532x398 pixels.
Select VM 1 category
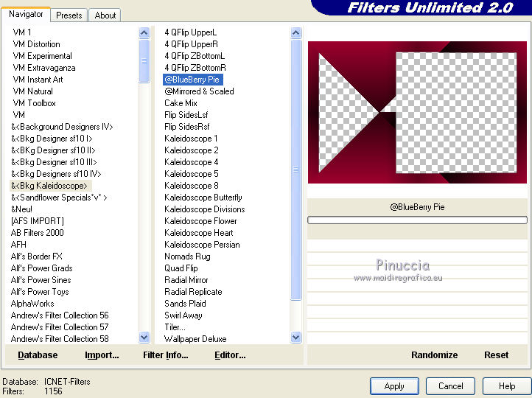(22, 32)
